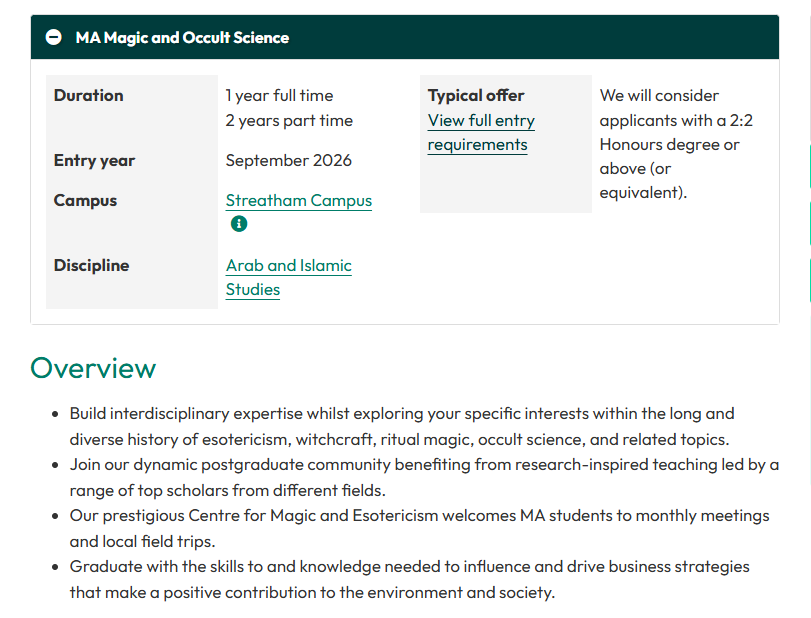Click the Campus row label
The image size is (811, 618).
pos(85,201)
